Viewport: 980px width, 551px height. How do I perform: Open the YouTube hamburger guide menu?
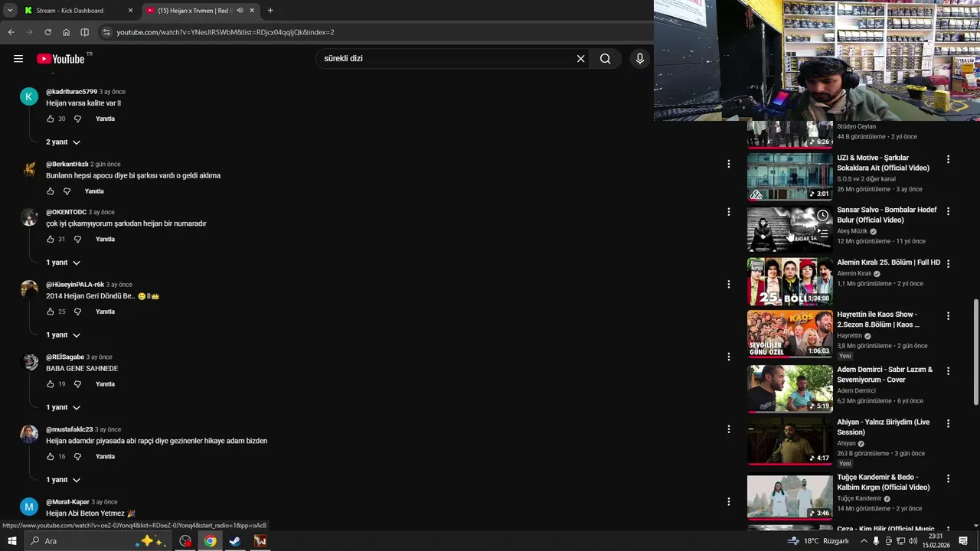tap(18, 59)
